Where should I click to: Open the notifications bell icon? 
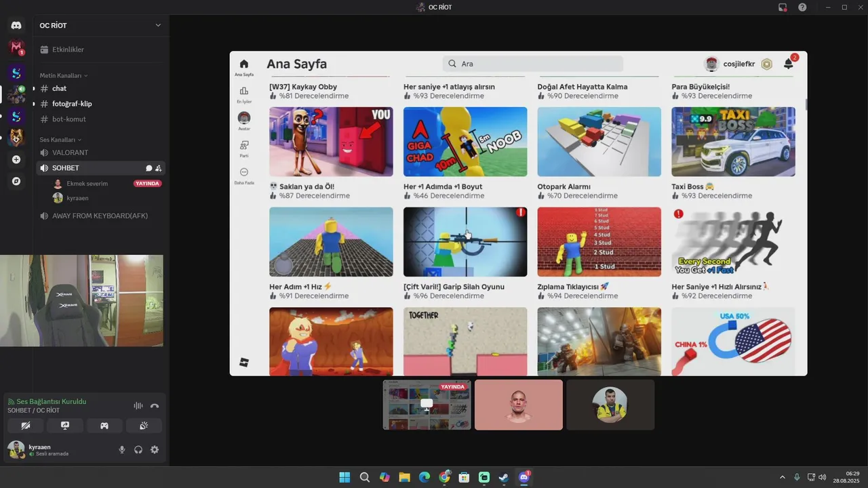(x=789, y=64)
